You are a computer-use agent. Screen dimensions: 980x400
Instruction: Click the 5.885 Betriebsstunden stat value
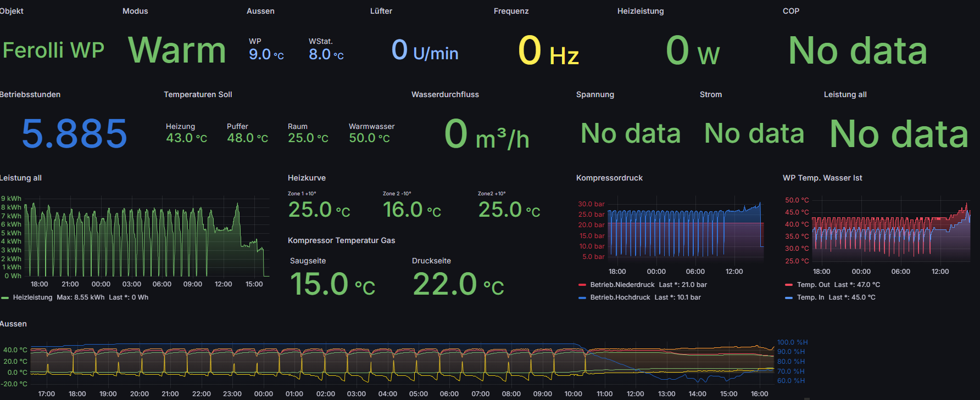pyautogui.click(x=74, y=134)
